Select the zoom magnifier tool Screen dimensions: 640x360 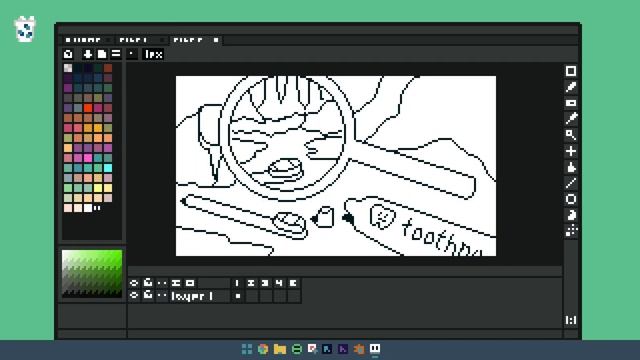point(571,135)
